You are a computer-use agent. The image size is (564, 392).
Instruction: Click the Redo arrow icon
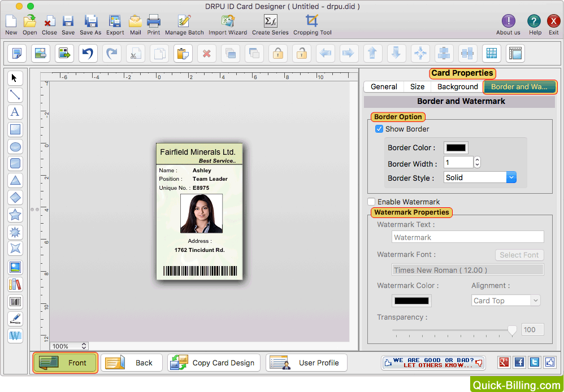[111, 54]
